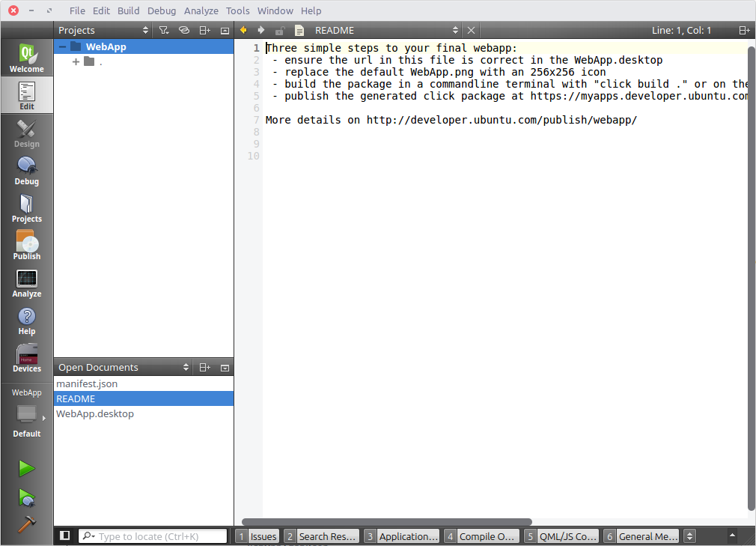
Task: Click the vertical editor scrollbar
Action: (x=752, y=279)
